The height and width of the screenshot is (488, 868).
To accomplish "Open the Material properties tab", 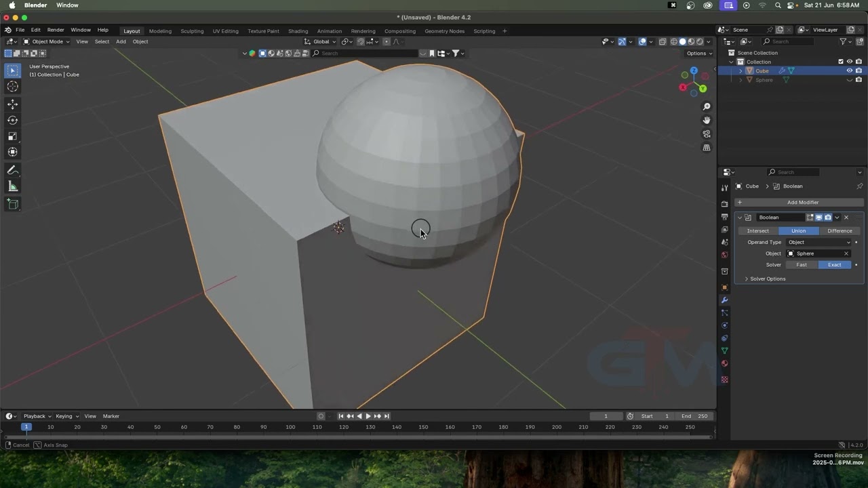I will [x=724, y=363].
